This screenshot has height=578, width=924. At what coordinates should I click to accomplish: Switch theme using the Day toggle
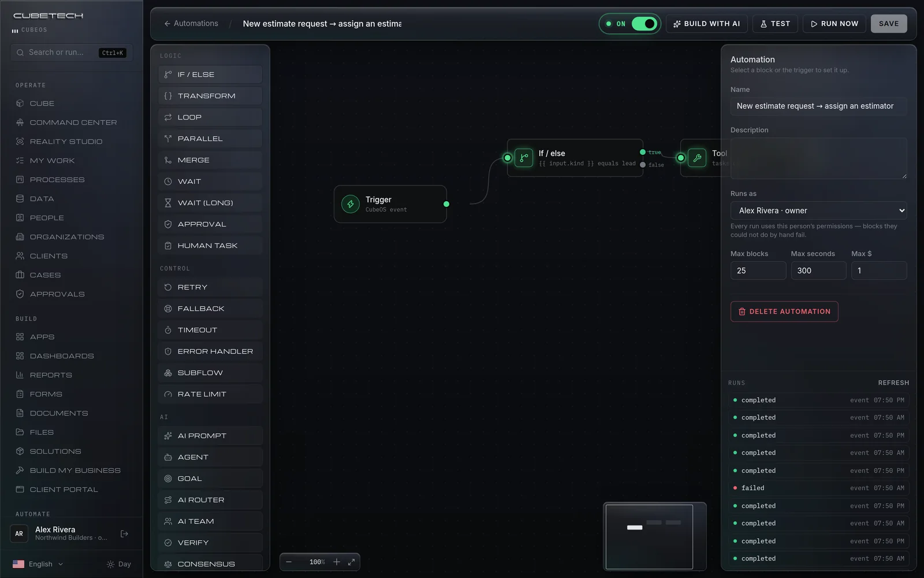tap(119, 564)
